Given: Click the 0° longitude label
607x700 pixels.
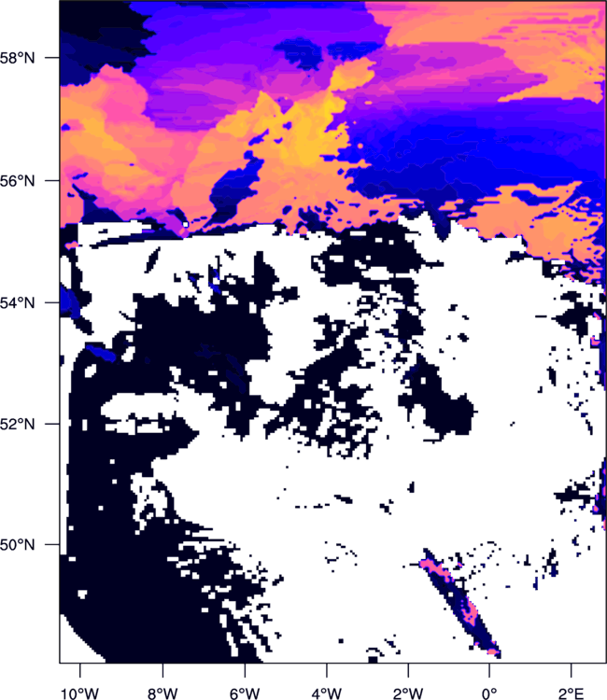Looking at the screenshot, I should [x=489, y=693].
